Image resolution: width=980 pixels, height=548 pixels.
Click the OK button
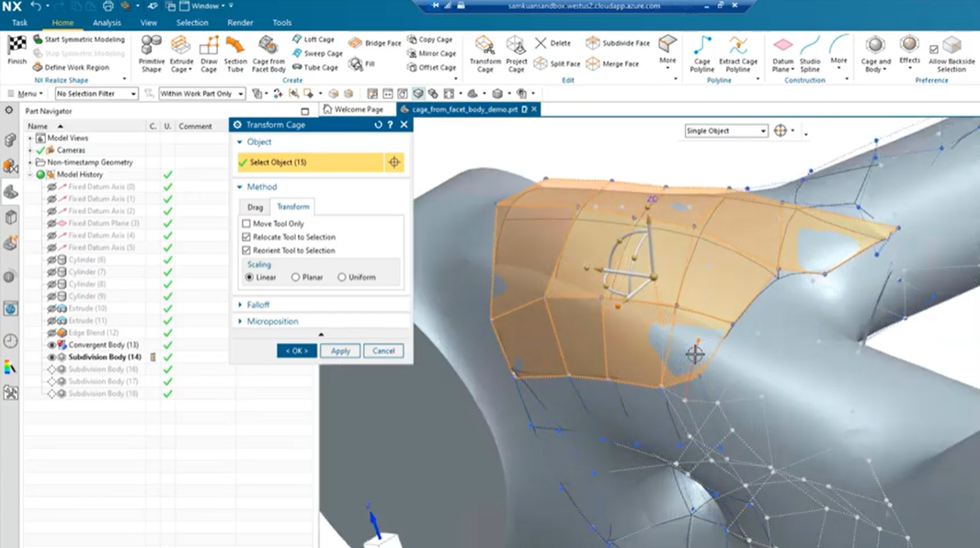click(x=297, y=351)
